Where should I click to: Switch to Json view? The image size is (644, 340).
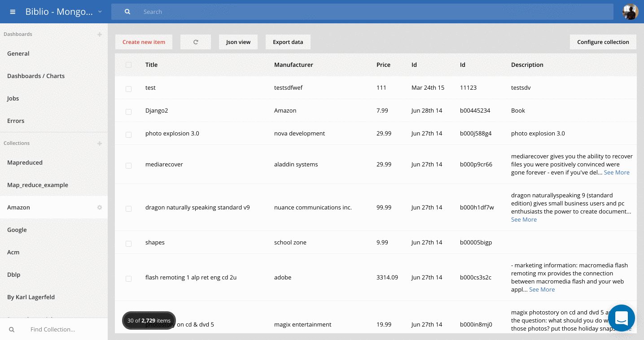click(238, 42)
